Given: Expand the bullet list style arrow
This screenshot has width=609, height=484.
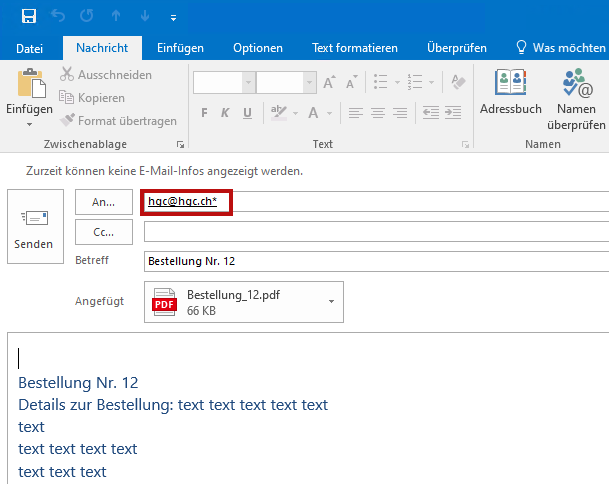Looking at the screenshot, I should tap(397, 82).
